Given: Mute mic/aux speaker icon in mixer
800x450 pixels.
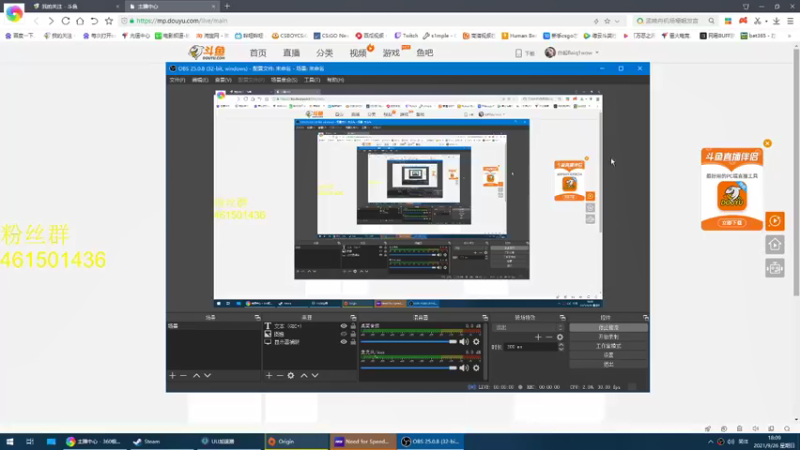Looking at the screenshot, I should tap(464, 368).
